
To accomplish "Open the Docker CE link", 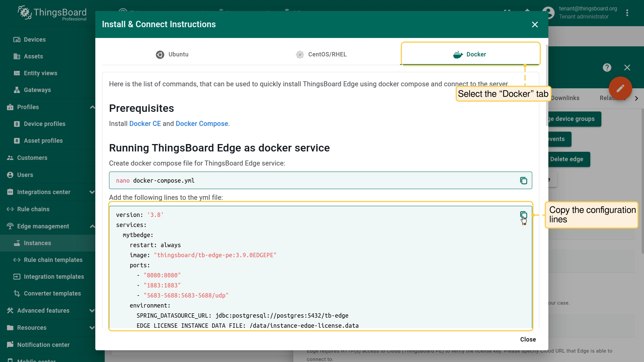I will [145, 124].
